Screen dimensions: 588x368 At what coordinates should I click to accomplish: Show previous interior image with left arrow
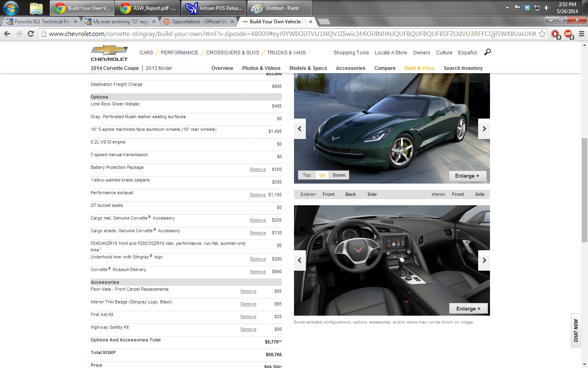300,260
